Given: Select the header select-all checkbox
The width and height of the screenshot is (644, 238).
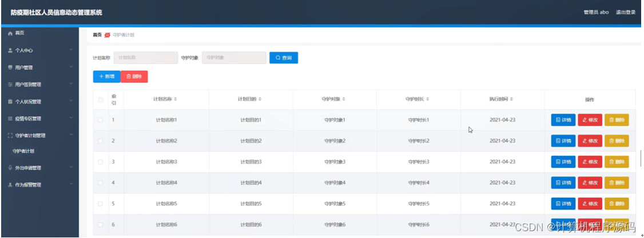Looking at the screenshot, I should pos(101,100).
